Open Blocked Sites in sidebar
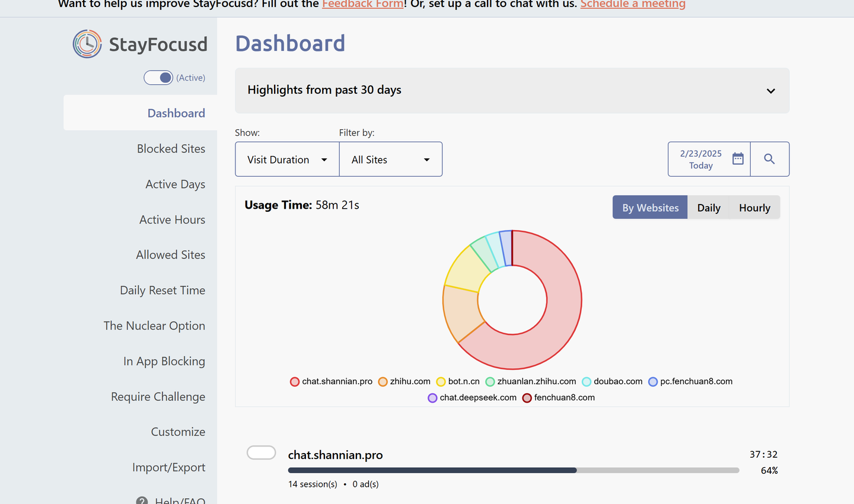Image resolution: width=854 pixels, height=504 pixels. (171, 149)
